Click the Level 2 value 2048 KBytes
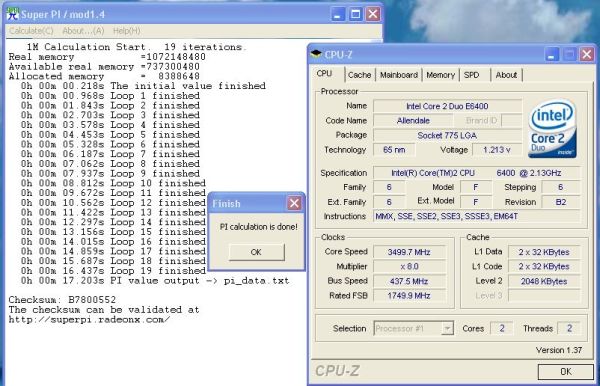This screenshot has height=386, width=600. pos(544,281)
